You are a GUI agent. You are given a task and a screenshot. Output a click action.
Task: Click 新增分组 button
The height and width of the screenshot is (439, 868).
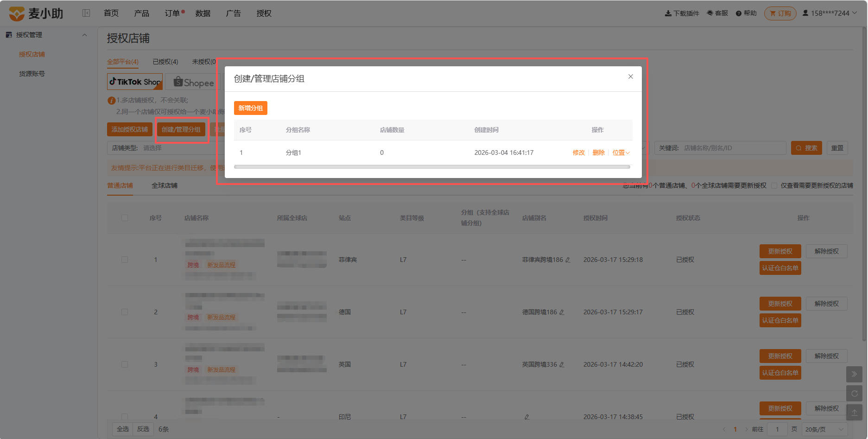251,108
